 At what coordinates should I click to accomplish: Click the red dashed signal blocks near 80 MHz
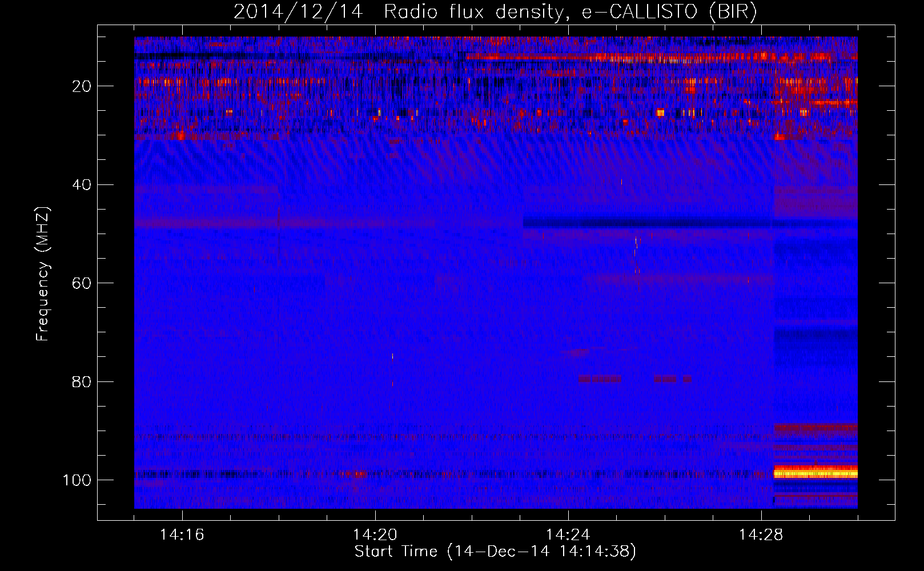click(x=636, y=379)
